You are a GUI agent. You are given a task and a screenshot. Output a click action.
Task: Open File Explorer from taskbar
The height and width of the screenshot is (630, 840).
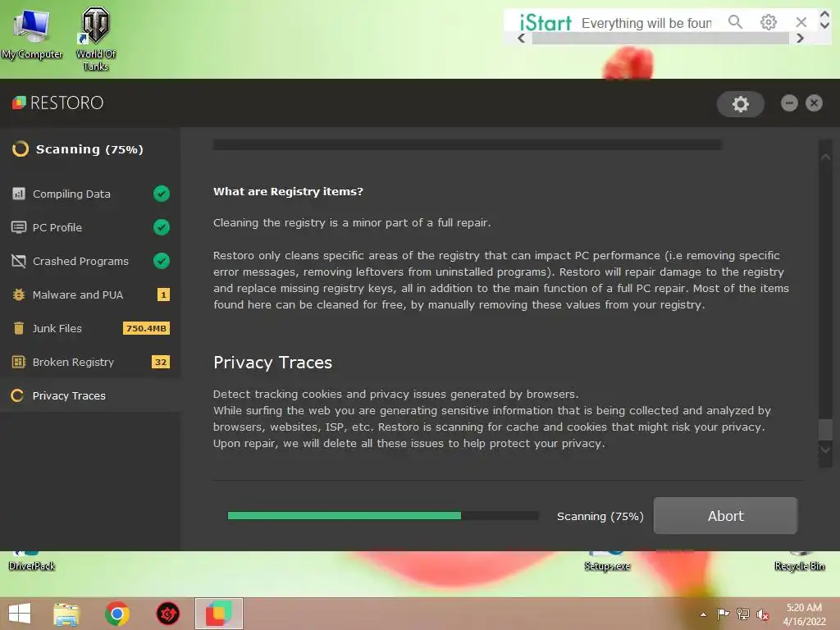(66, 614)
